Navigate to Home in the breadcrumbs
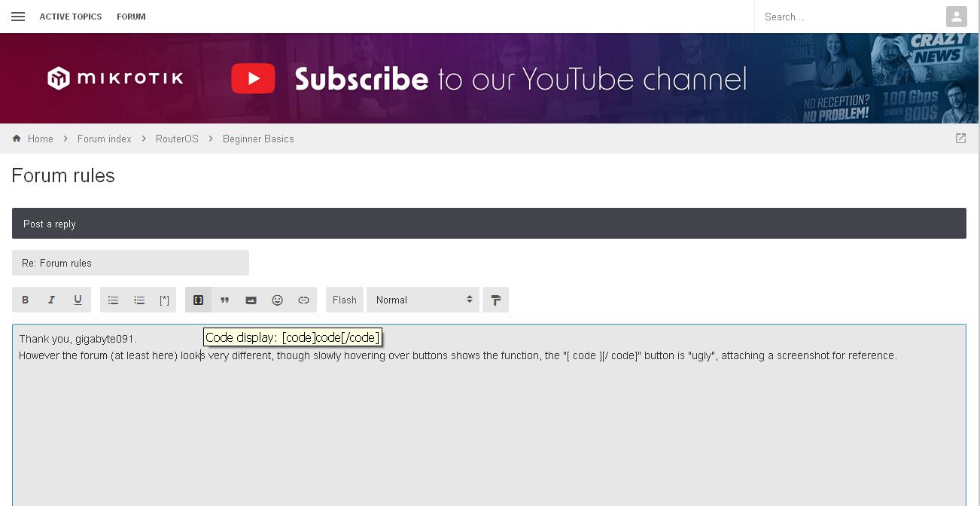980x506 pixels. [x=41, y=139]
